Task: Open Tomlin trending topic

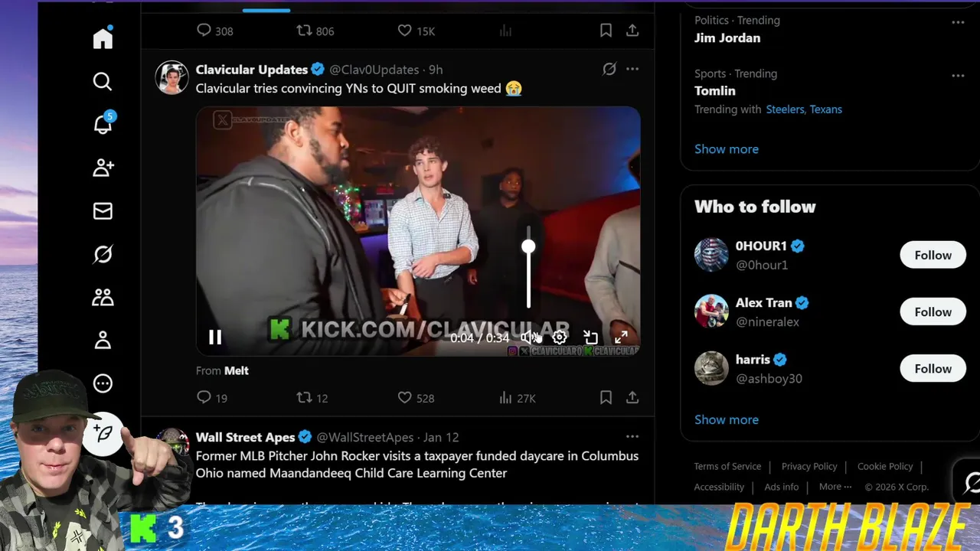Action: 715,90
